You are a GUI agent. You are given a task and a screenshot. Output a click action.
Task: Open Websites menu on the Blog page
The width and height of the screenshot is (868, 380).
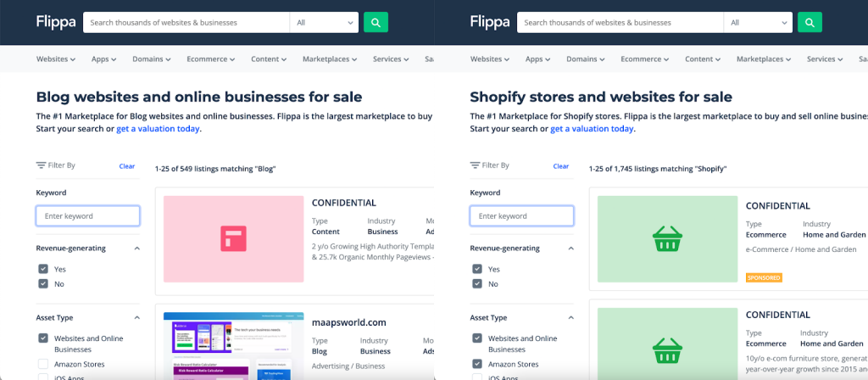click(x=56, y=59)
